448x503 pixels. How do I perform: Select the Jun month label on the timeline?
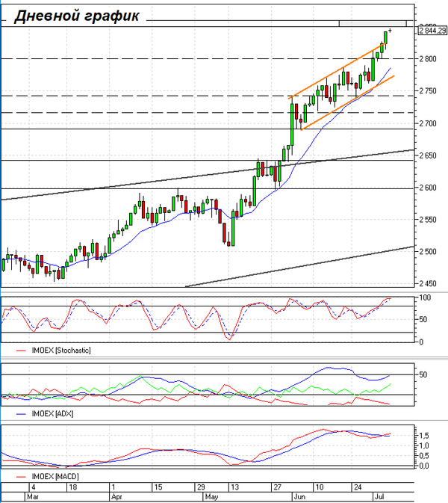click(x=299, y=497)
